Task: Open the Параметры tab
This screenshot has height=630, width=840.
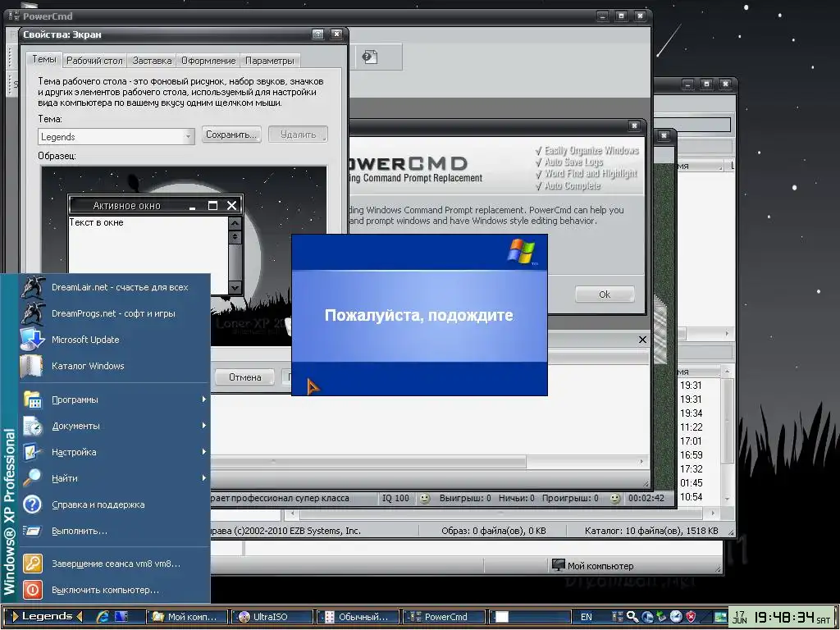Action: coord(269,61)
